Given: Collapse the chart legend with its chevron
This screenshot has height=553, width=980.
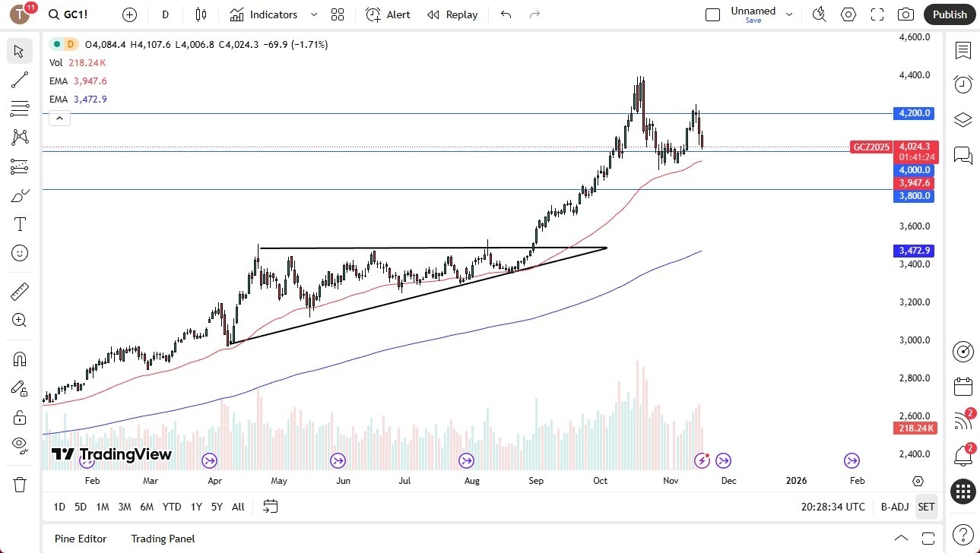Looking at the screenshot, I should [x=59, y=118].
